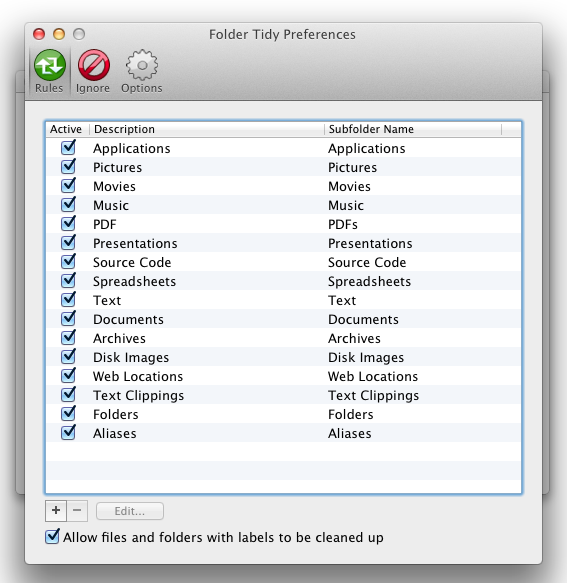Select the Movies description row
567x583 pixels.
(115, 186)
